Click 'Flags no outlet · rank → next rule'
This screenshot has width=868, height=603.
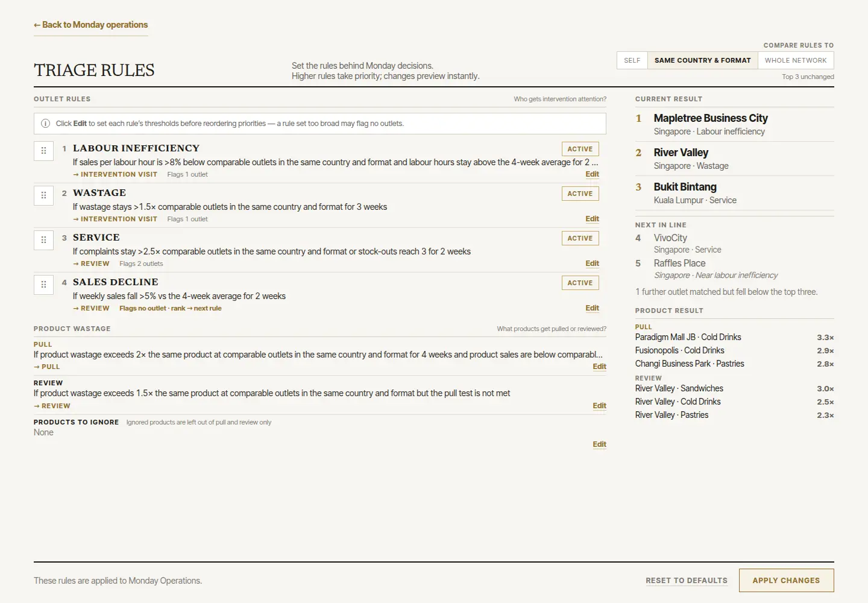171,308
